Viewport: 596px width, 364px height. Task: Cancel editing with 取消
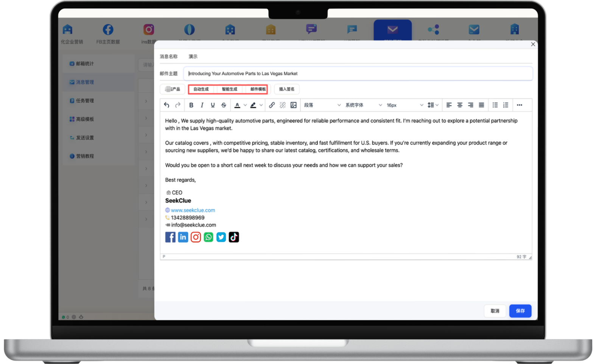coord(495,311)
